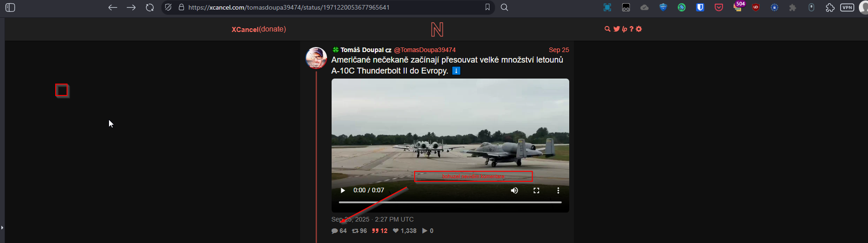Screen dimensions: 868x243
Task: Open the uBlock Origin extension icon
Action: [756, 7]
